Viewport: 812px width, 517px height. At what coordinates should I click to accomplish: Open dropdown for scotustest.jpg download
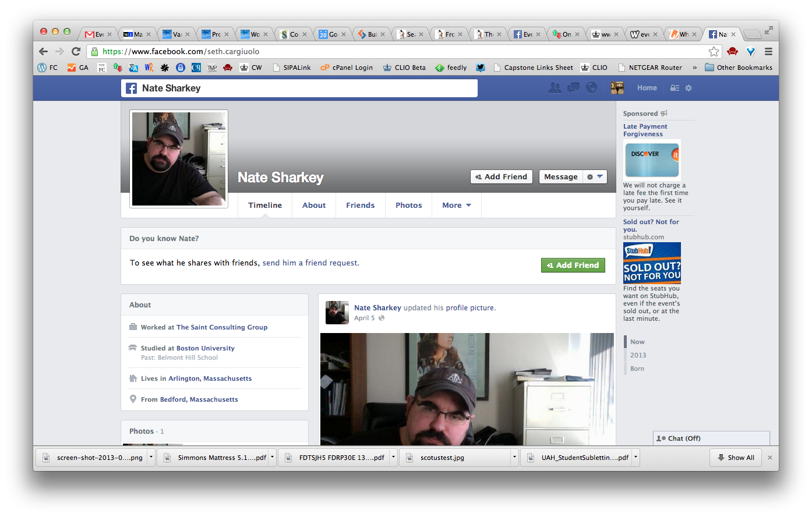tap(514, 458)
